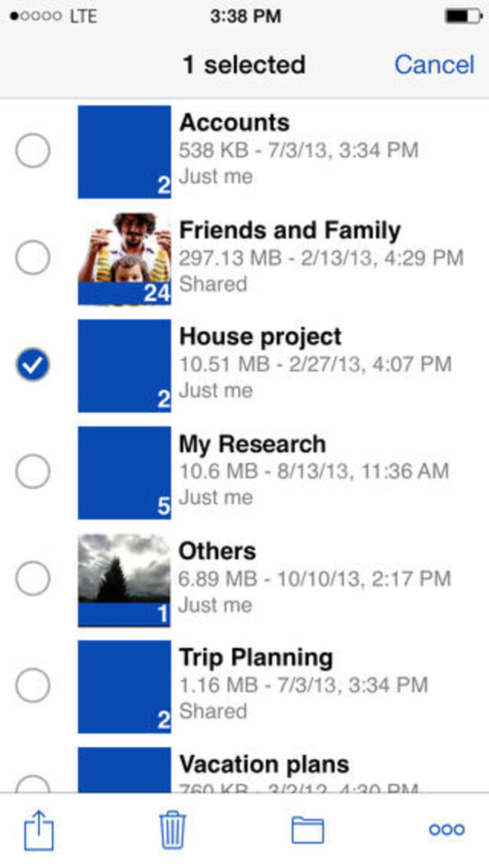Tap the battery indicator in status bar
The height and width of the screenshot is (868, 489).
click(463, 16)
